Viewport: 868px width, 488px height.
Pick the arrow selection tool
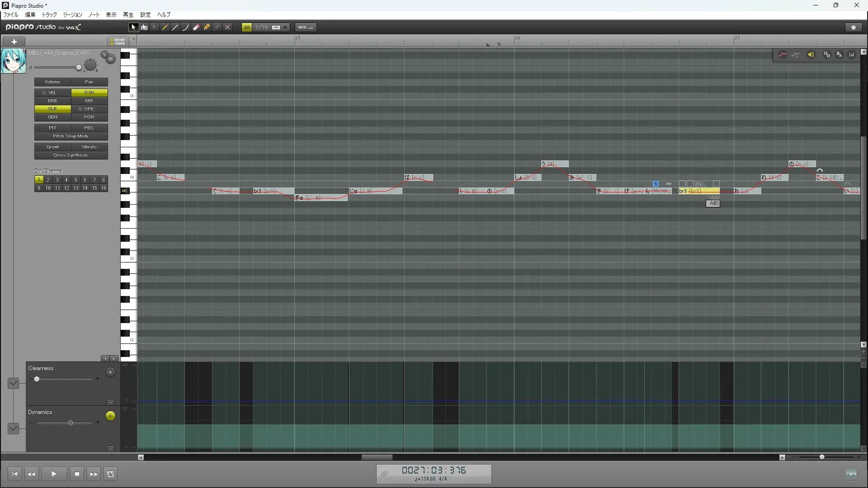pos(133,28)
